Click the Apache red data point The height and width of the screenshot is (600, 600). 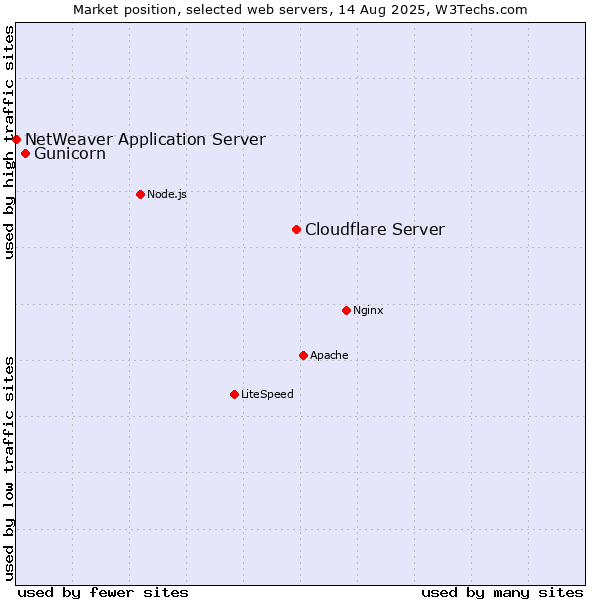coord(303,355)
